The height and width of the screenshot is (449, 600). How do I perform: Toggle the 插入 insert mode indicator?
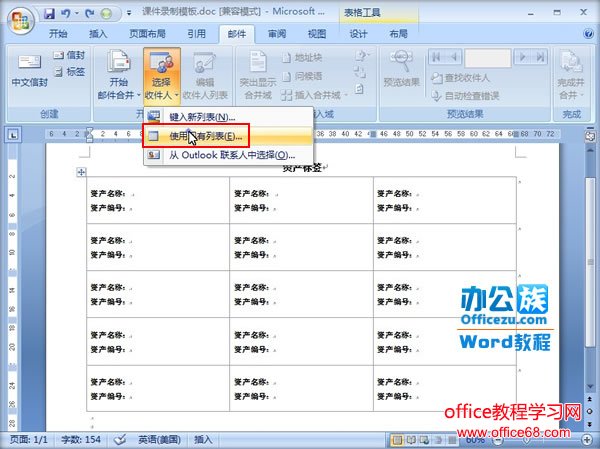tap(203, 440)
